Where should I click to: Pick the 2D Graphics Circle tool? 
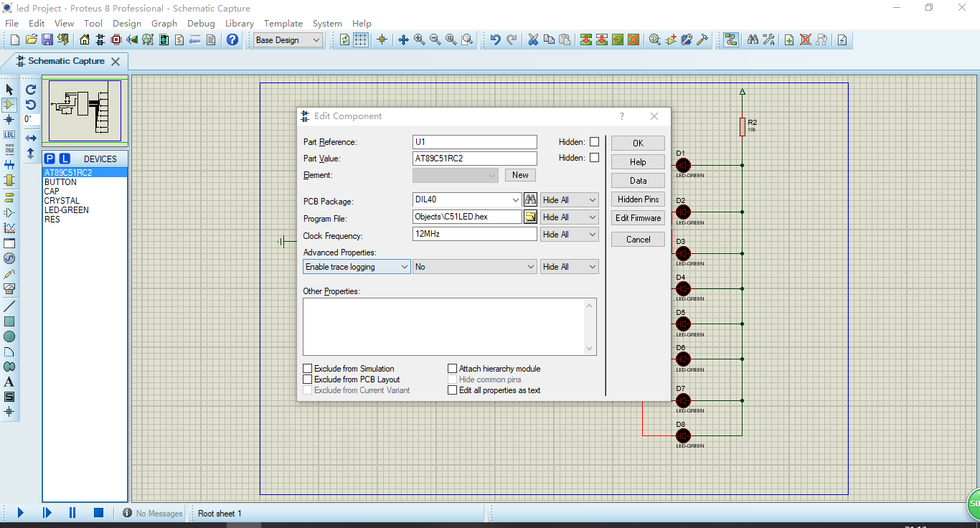point(9,336)
